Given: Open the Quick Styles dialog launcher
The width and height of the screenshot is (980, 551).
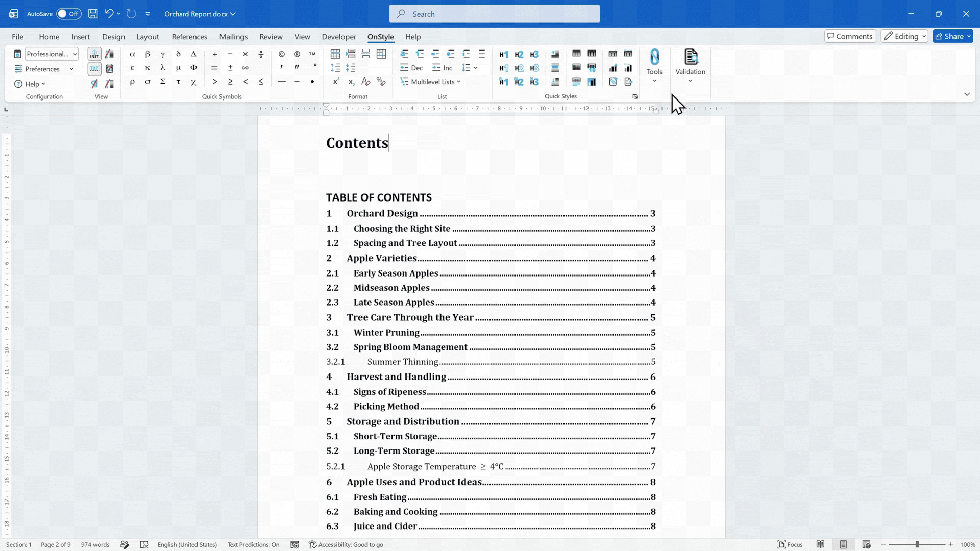Looking at the screenshot, I should click(635, 96).
